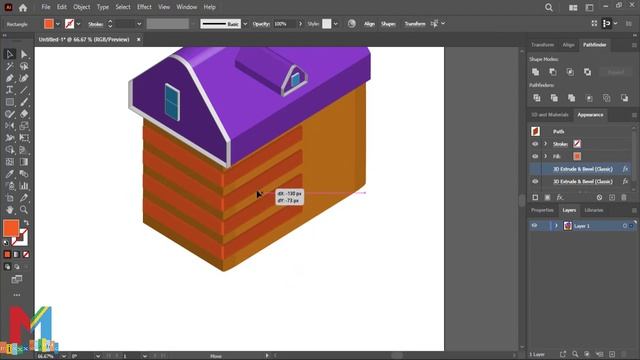Open the fill color dropdown in control bar
Image resolution: width=640 pixels, height=360 pixels.
(x=58, y=24)
